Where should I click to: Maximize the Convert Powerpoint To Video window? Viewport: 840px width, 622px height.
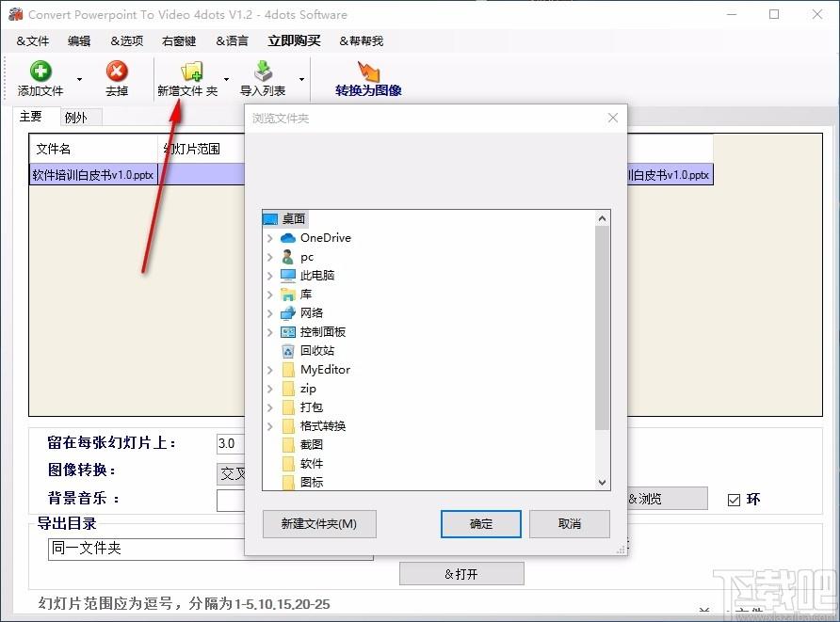coord(774,14)
